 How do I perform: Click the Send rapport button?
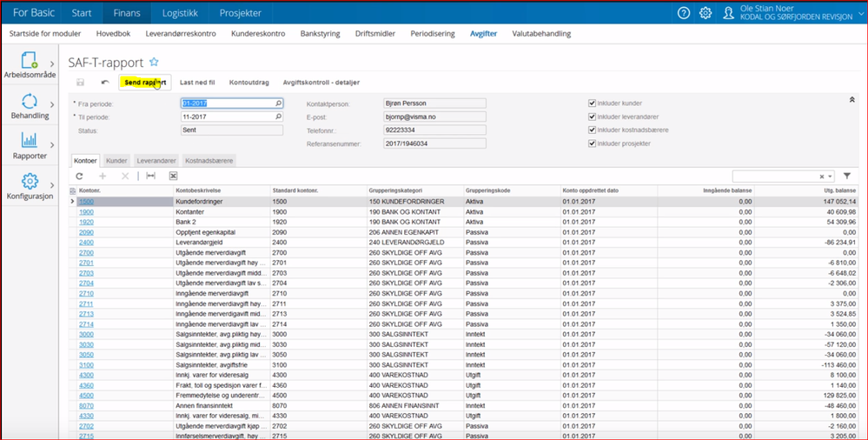click(x=144, y=83)
